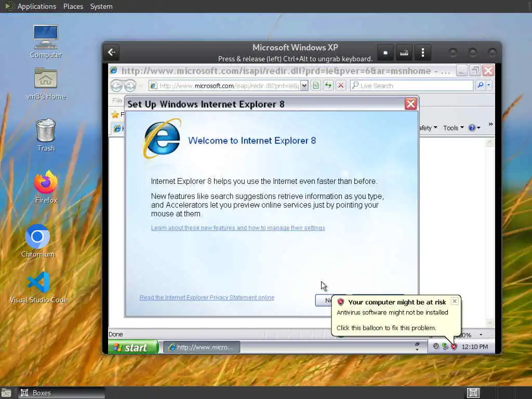Click the IE Help question mark icon
This screenshot has width=532, height=399.
[472, 128]
